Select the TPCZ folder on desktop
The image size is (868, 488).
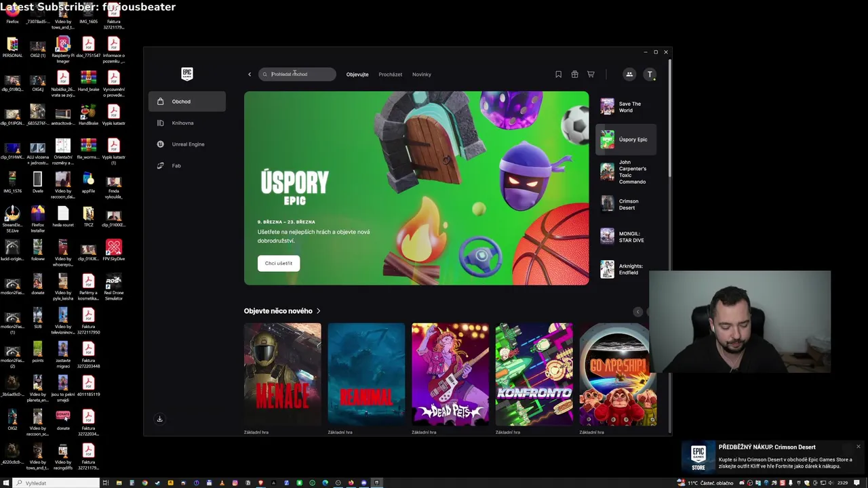click(x=88, y=217)
